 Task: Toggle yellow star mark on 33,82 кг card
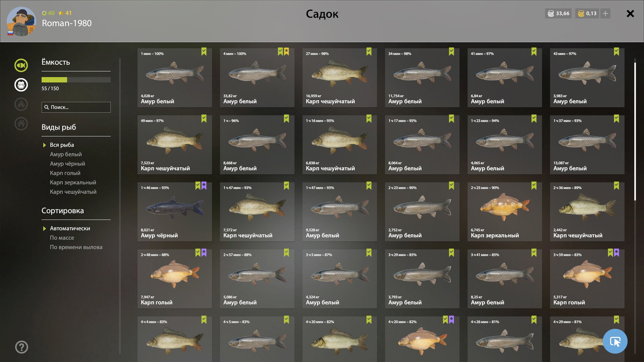(286, 52)
